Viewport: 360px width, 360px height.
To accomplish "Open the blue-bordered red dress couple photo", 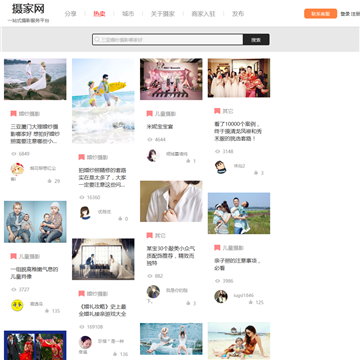I will [x=35, y=345].
